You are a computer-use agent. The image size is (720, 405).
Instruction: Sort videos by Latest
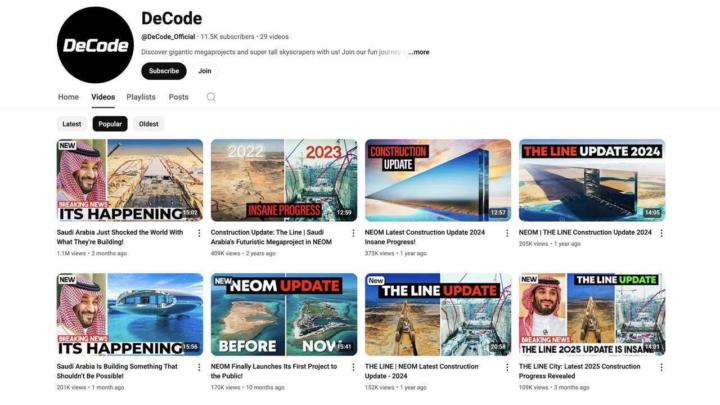click(x=72, y=124)
